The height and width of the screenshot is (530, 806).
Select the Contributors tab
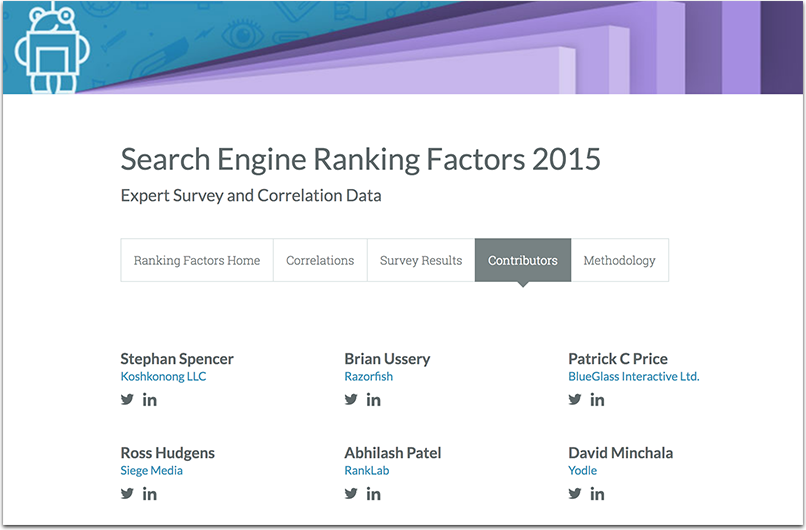coord(523,260)
